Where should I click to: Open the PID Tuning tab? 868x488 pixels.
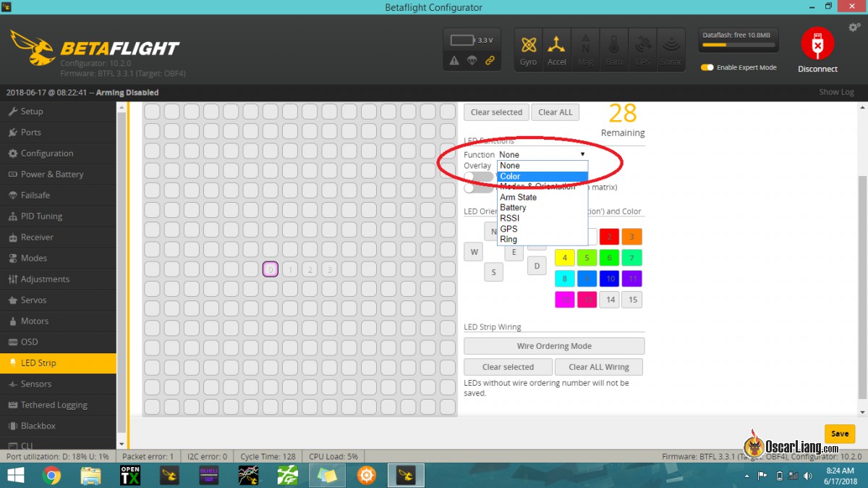[x=41, y=216]
